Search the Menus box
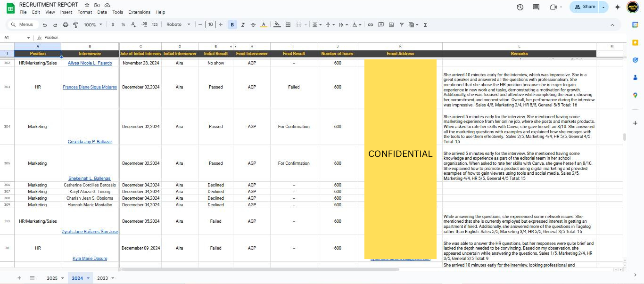 point(23,24)
